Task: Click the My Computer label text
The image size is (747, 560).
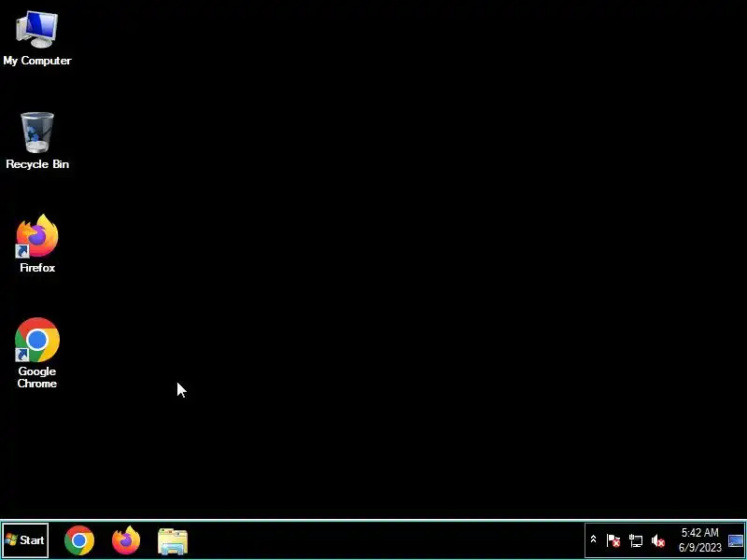Action: point(37,61)
